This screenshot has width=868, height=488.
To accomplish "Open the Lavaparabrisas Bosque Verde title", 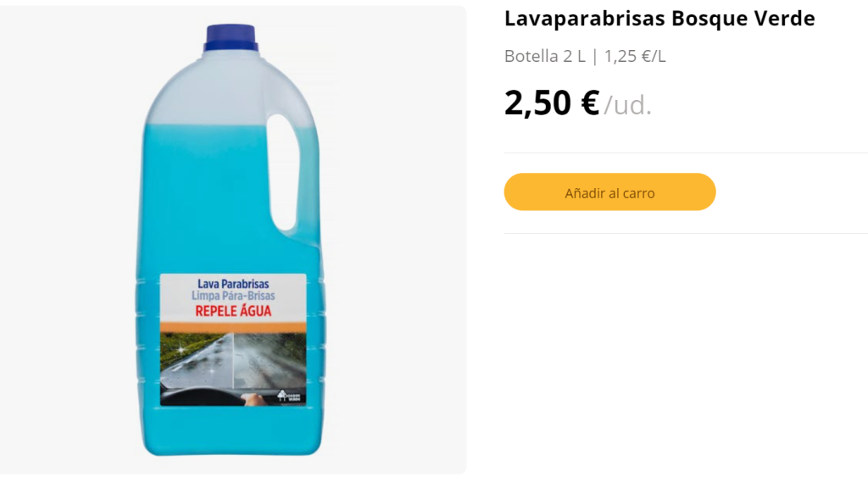I will (659, 19).
